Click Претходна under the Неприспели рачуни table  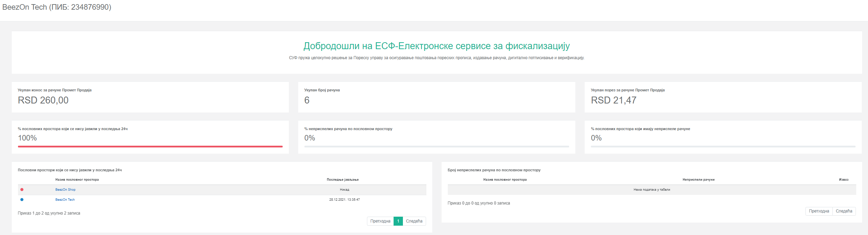819,211
